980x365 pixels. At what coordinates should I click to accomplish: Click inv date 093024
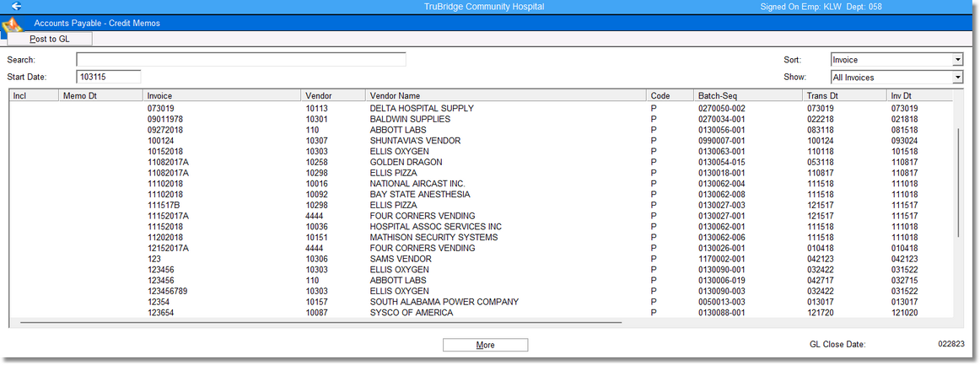(904, 141)
